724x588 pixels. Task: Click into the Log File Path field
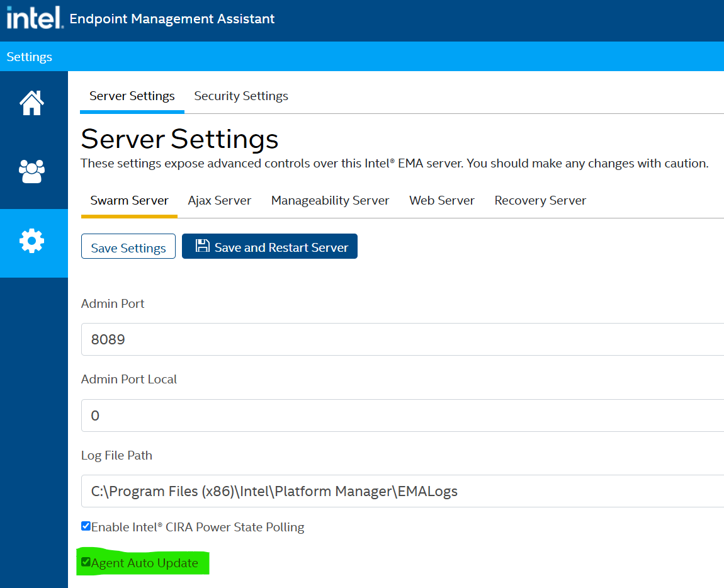(x=403, y=491)
